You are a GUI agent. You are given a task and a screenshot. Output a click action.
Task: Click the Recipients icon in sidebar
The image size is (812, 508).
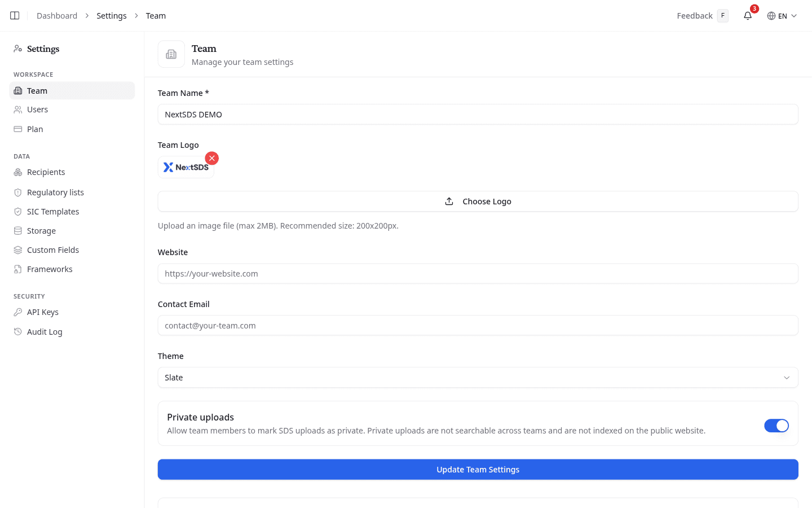click(x=18, y=172)
